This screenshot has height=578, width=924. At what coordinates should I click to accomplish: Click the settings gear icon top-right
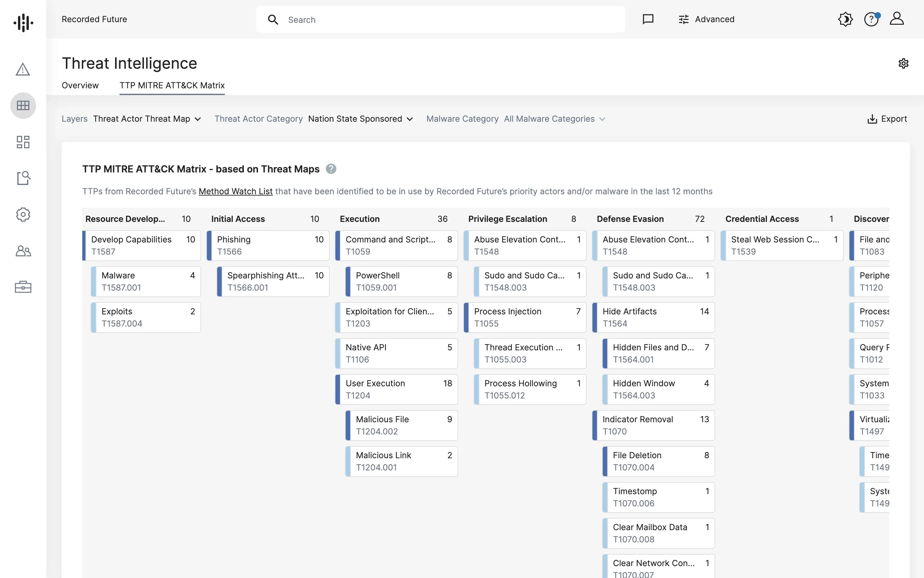pos(903,63)
